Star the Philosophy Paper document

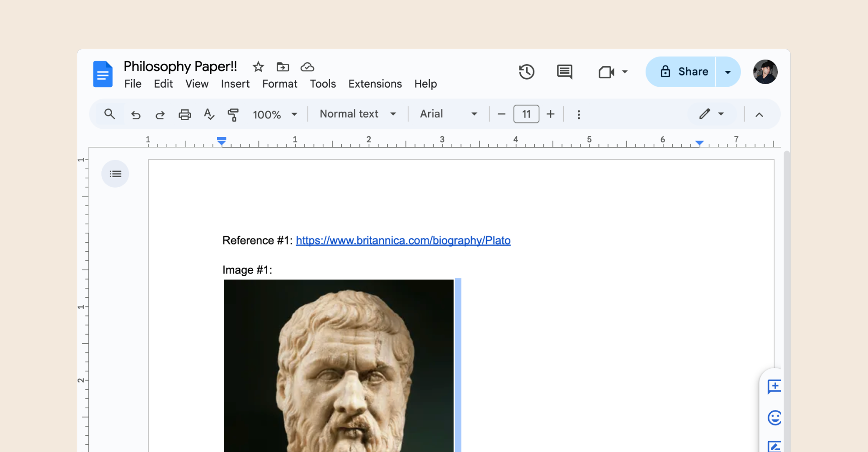pos(258,67)
